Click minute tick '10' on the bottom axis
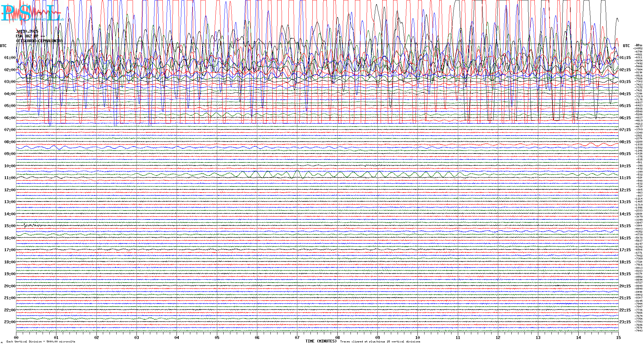Image resolution: width=644 pixels, height=346 pixels. coord(418,337)
